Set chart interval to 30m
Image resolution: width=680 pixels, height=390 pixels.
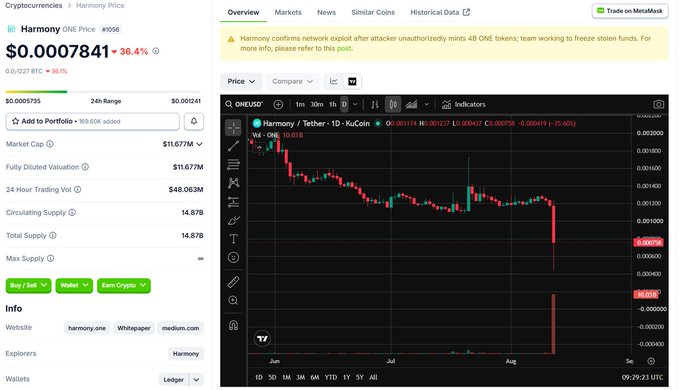[317, 105]
